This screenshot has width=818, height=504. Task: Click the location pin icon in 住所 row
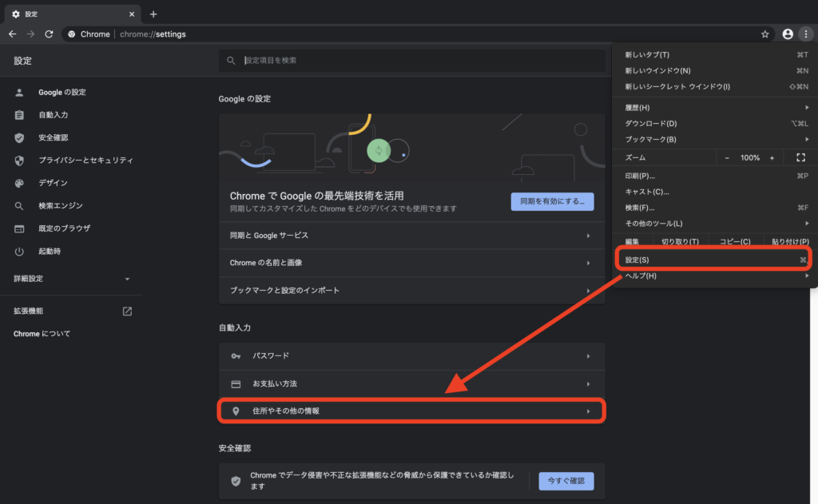tap(236, 411)
